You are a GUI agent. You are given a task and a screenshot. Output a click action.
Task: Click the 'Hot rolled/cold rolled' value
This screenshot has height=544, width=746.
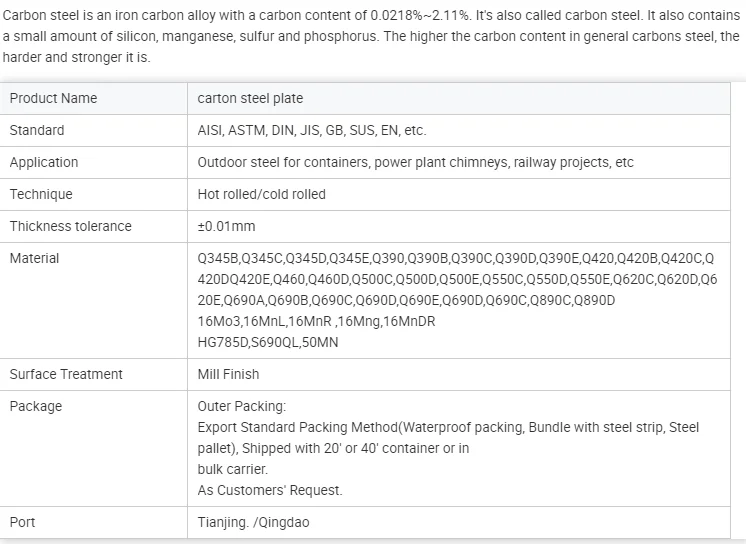click(261, 194)
